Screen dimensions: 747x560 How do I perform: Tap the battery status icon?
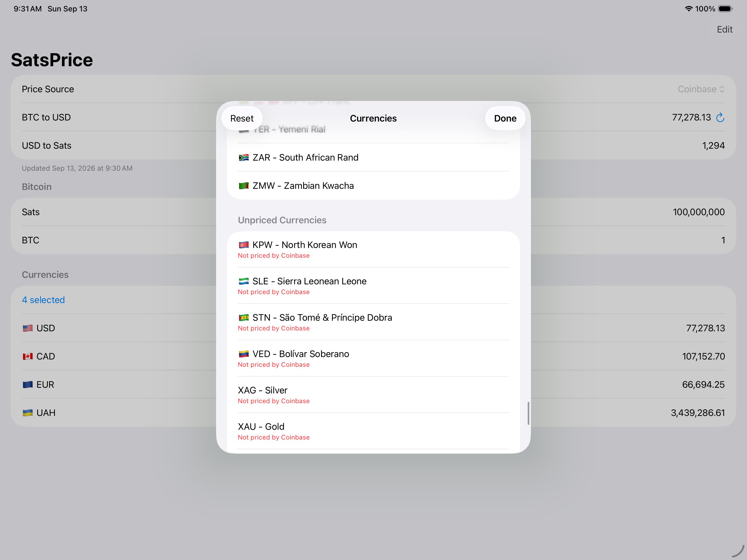(725, 9)
